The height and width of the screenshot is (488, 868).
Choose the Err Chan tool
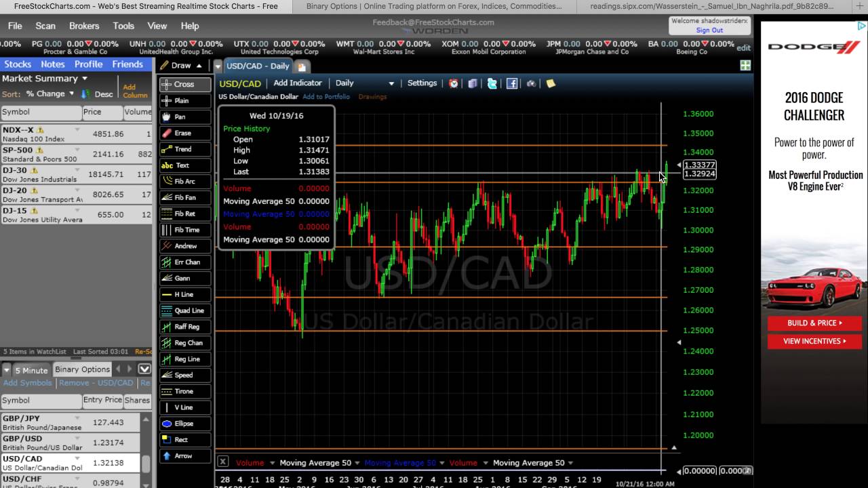pos(185,262)
